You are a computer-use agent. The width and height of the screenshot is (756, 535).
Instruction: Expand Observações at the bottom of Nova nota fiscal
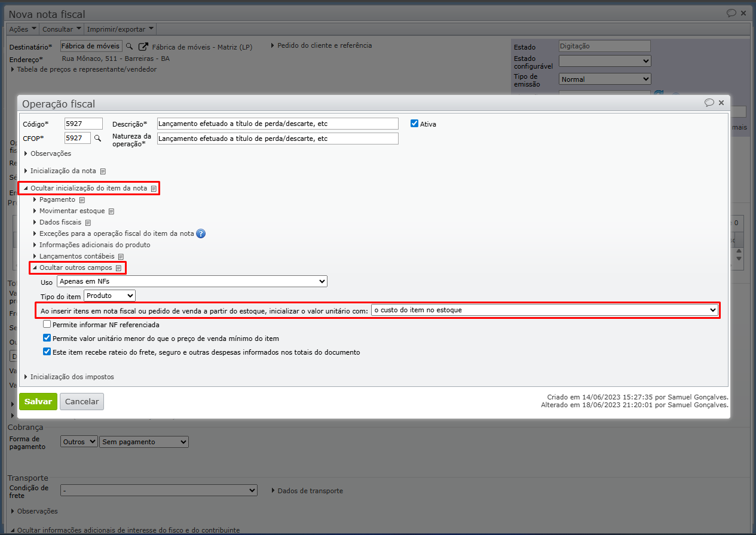pyautogui.click(x=34, y=511)
